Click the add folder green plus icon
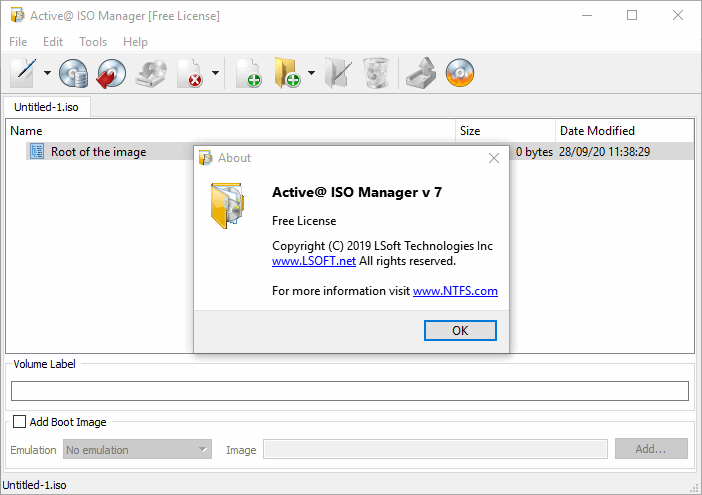This screenshot has height=495, width=702. (287, 73)
